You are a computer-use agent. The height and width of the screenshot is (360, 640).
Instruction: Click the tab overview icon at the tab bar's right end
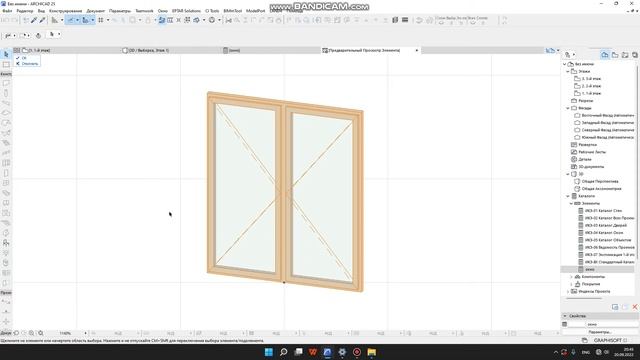pos(550,50)
